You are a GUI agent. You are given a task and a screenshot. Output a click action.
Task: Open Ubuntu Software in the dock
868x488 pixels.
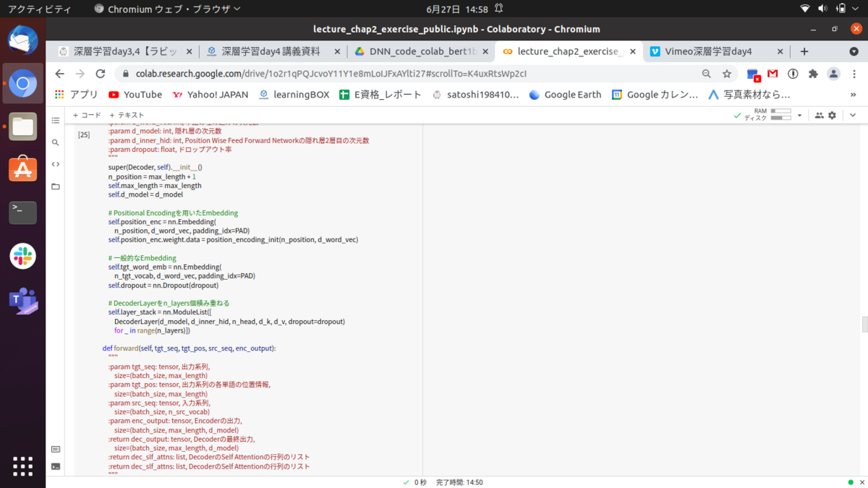point(22,170)
